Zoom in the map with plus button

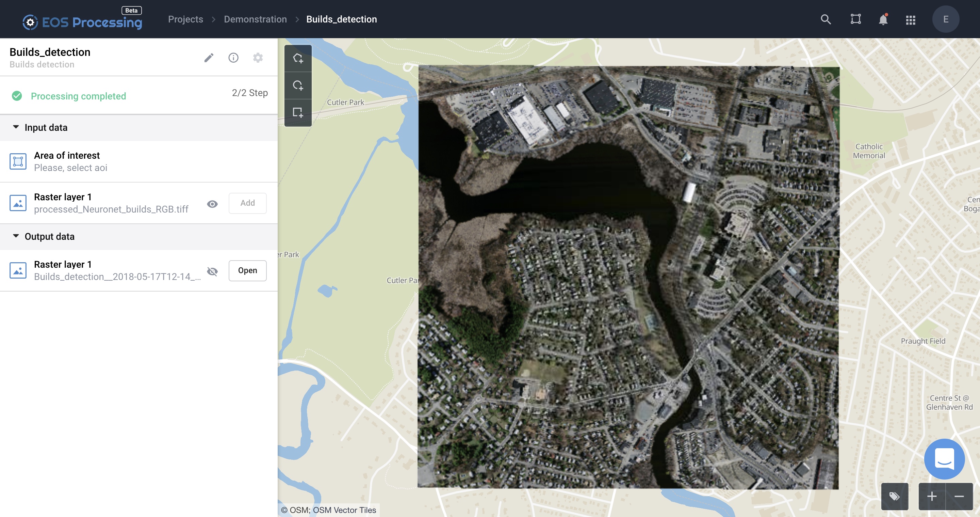coord(932,496)
